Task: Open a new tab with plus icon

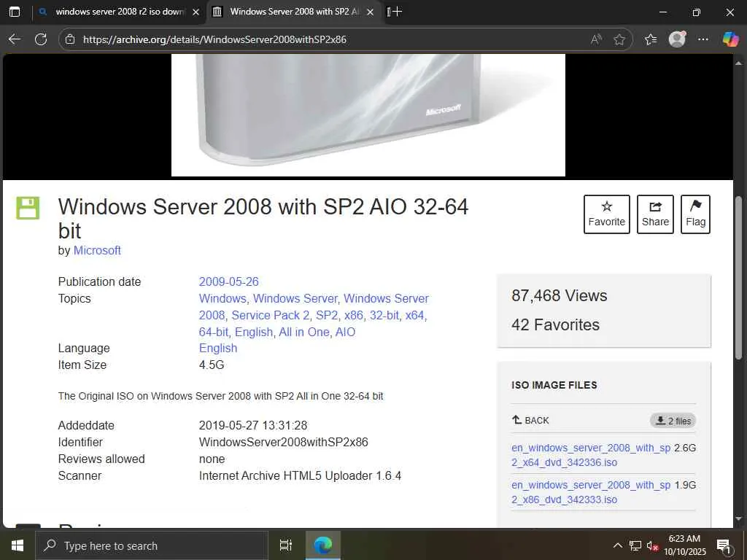Action: (x=398, y=12)
